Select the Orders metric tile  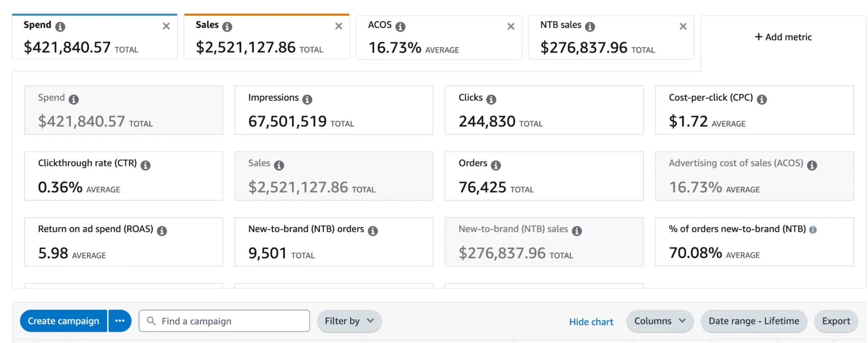pos(544,176)
